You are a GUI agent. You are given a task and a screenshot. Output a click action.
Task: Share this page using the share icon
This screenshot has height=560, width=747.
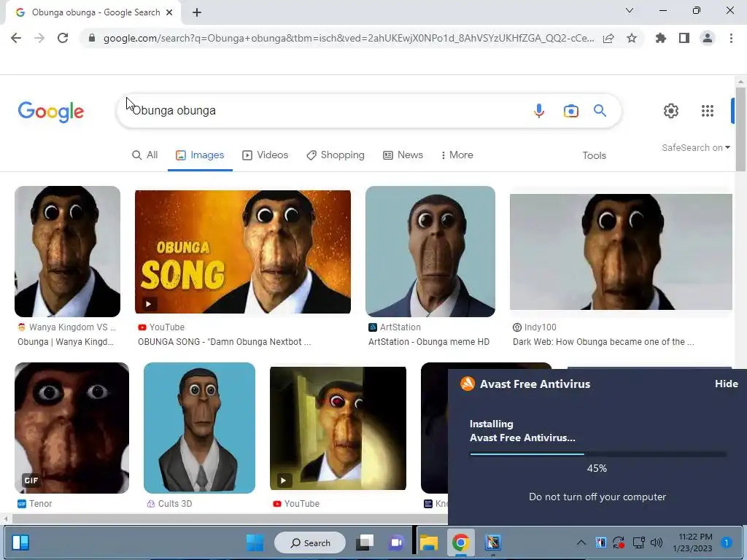pos(608,38)
